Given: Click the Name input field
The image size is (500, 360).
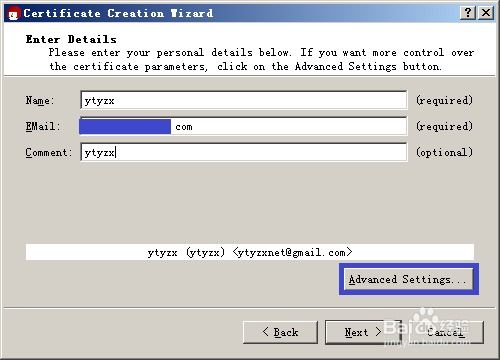Looking at the screenshot, I should click(x=243, y=100).
